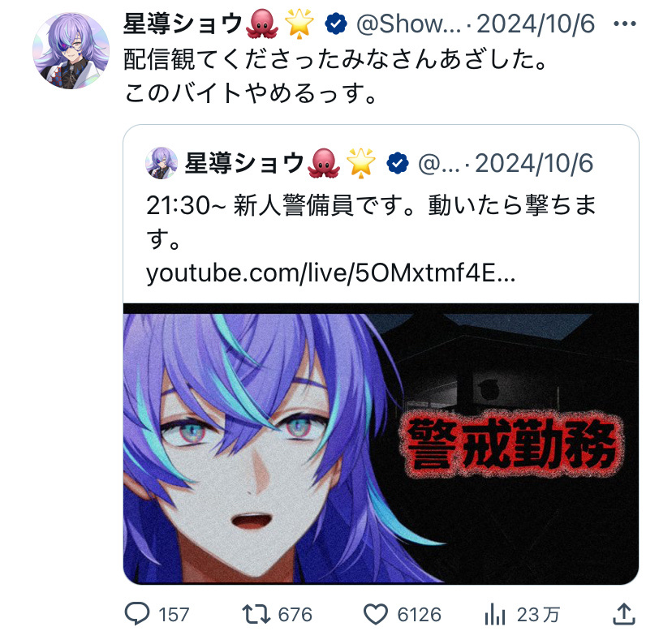Open the three-dot more options menu
Screen dimensions: 672x644
tap(625, 24)
